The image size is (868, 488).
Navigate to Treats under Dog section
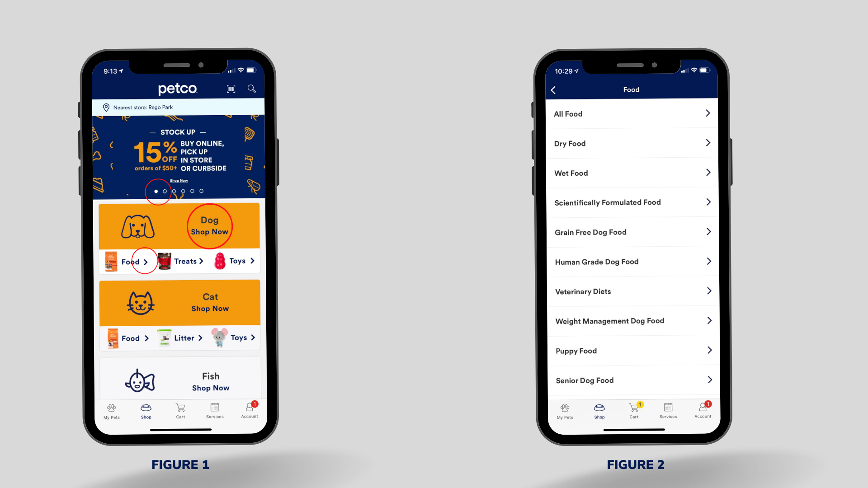click(x=185, y=261)
